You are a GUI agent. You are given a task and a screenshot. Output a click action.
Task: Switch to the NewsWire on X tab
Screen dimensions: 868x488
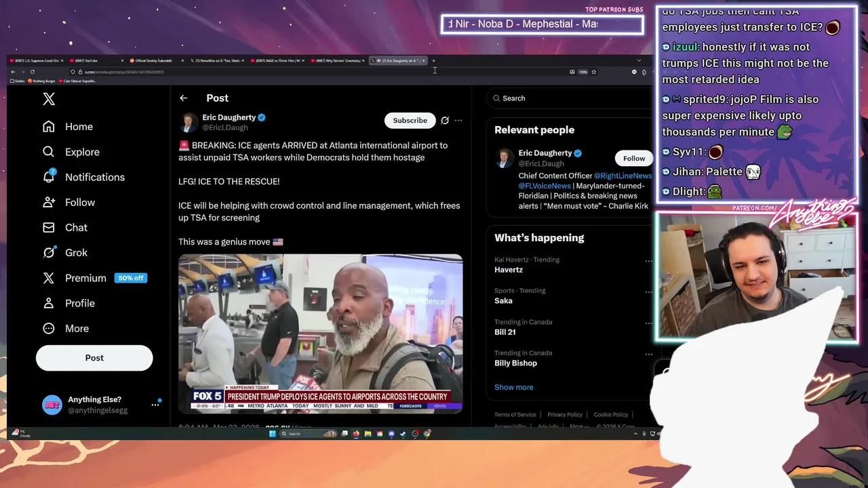218,60
